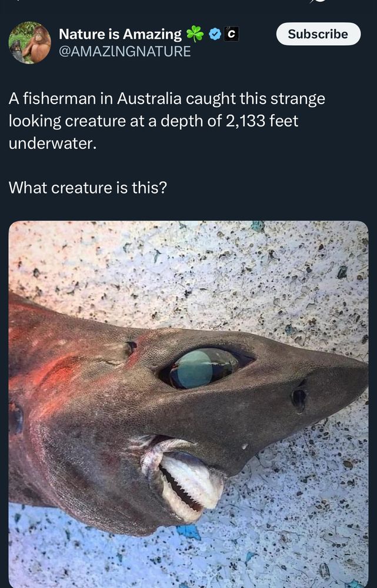Open the @AMAZlNGNATURE handle link
377x588 pixels.
click(x=125, y=51)
